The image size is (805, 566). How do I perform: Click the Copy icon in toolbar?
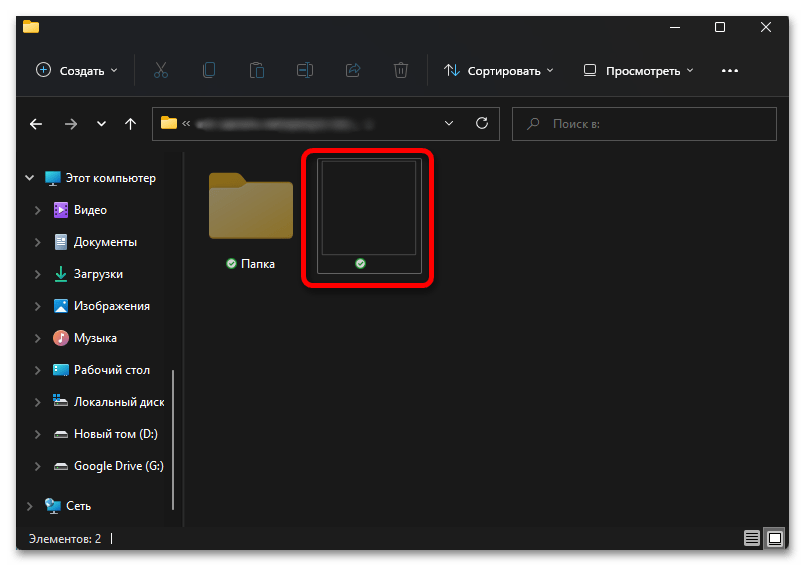pos(208,71)
